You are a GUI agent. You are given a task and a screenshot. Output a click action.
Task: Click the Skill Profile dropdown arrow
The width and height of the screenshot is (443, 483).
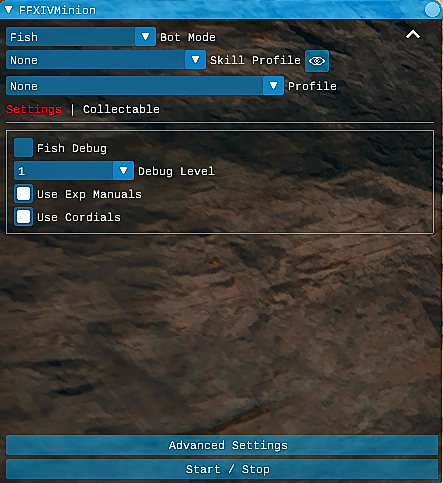coord(195,60)
